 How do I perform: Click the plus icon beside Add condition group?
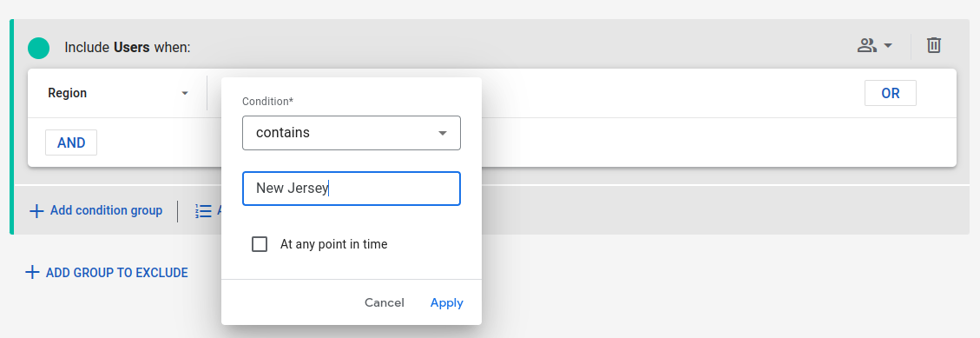(x=36, y=211)
